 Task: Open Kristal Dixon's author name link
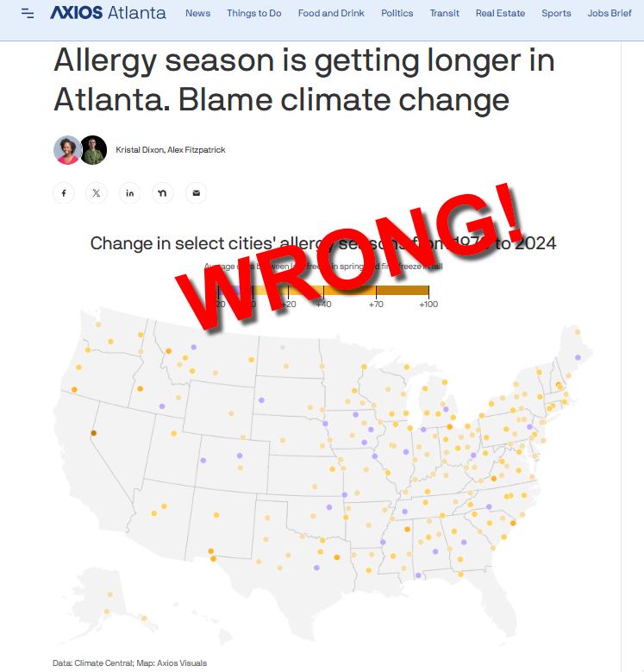(x=138, y=150)
